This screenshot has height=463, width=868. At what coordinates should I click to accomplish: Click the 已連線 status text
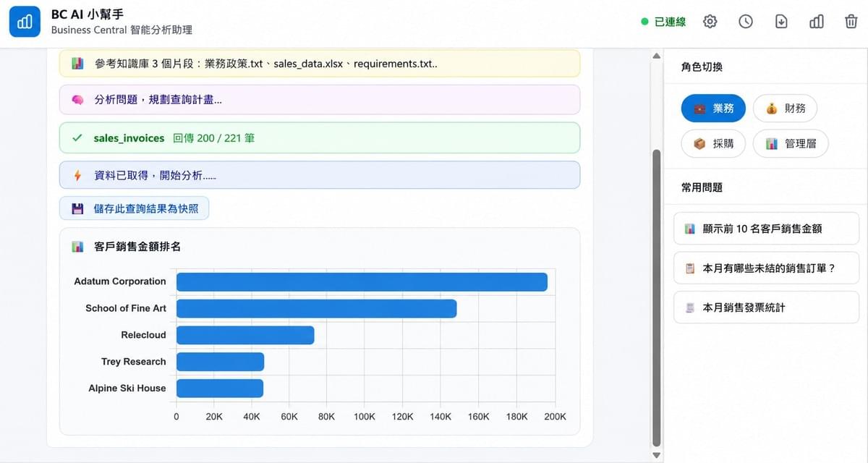(670, 22)
